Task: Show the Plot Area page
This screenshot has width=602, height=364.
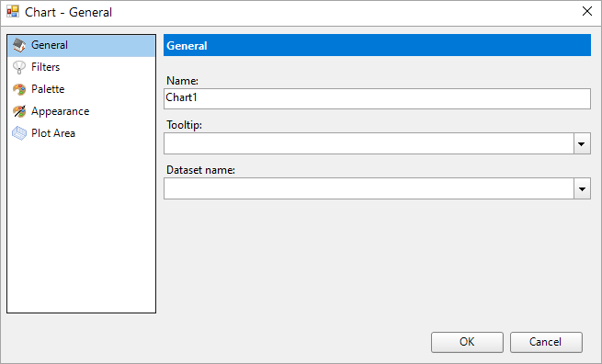Action: tap(82, 133)
